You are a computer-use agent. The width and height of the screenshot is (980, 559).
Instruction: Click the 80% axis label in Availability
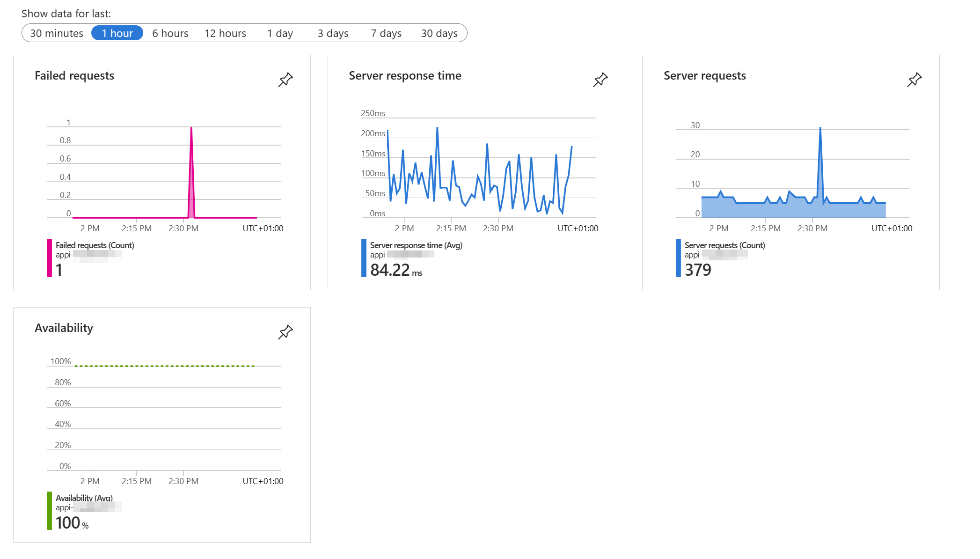[x=63, y=382]
